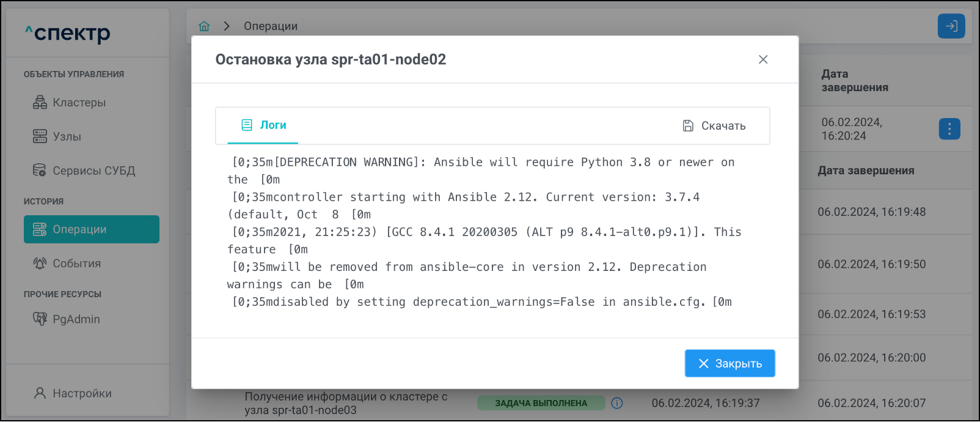Click the ЗАДАЧА ВЫПОЛНЕНА status badge
980x422 pixels.
(x=541, y=403)
